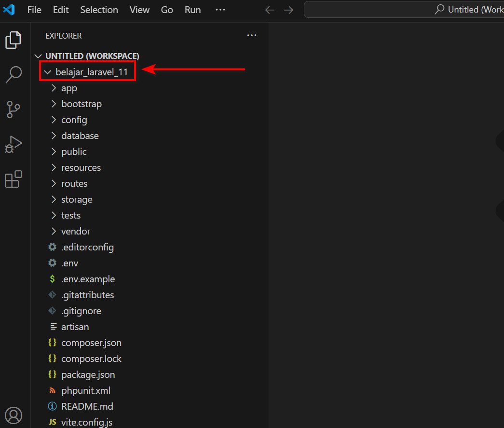Click the lines icon beside artisan
504x428 pixels.
[54, 327]
